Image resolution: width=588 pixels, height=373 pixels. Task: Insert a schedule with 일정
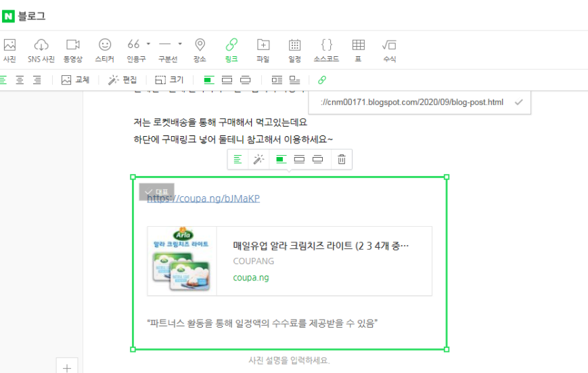point(295,49)
